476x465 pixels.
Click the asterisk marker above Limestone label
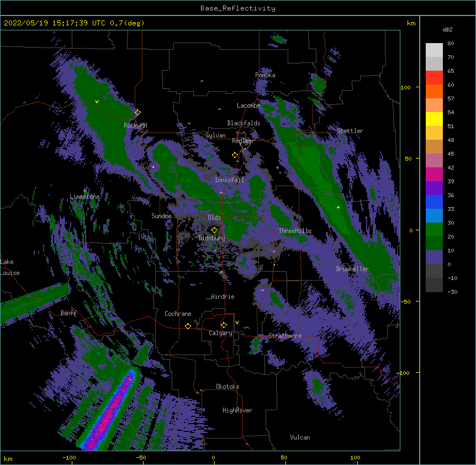point(85,191)
